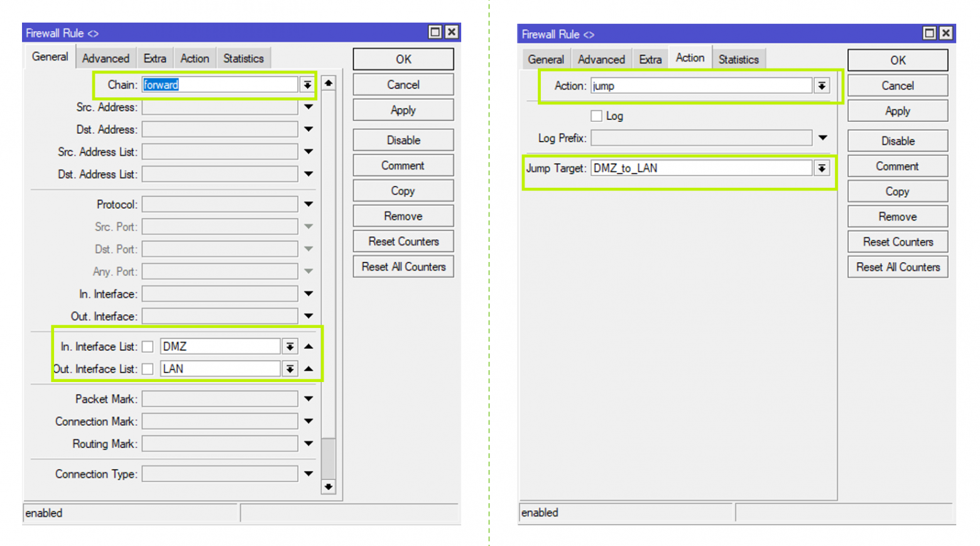Switch to Advanced tab in left window
The height and width of the screenshot is (546, 980).
coord(106,58)
